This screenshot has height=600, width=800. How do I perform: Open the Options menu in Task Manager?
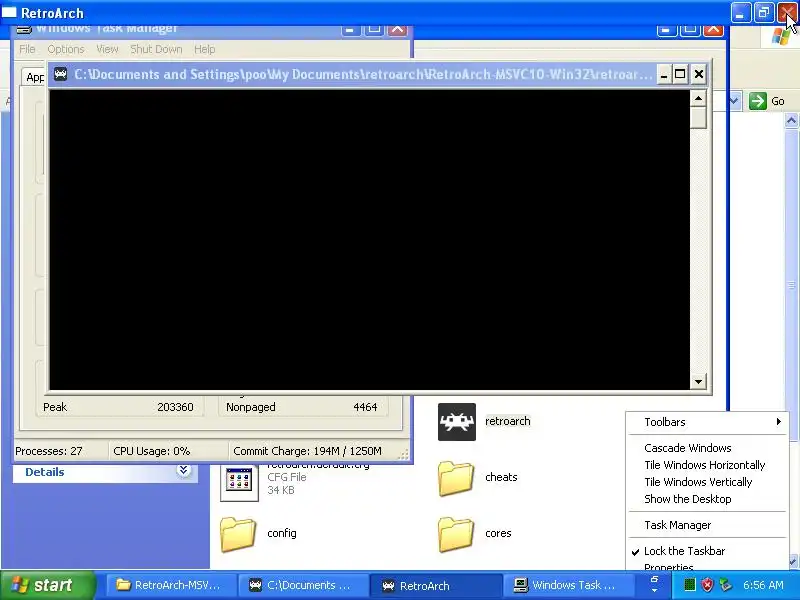pos(66,49)
